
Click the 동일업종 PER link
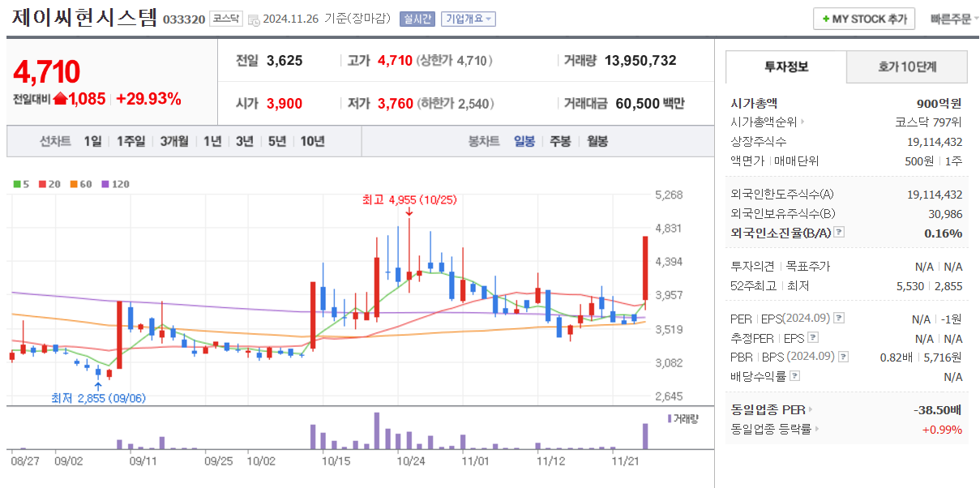[768, 409]
